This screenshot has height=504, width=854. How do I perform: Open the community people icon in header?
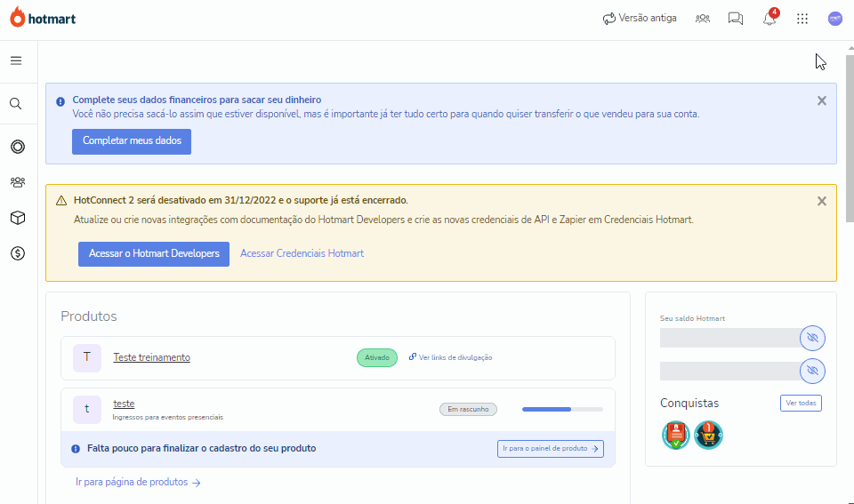coord(703,19)
